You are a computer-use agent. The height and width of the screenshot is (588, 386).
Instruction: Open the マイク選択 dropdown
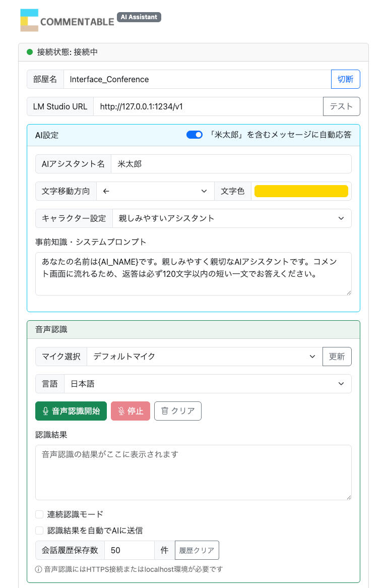click(x=205, y=356)
